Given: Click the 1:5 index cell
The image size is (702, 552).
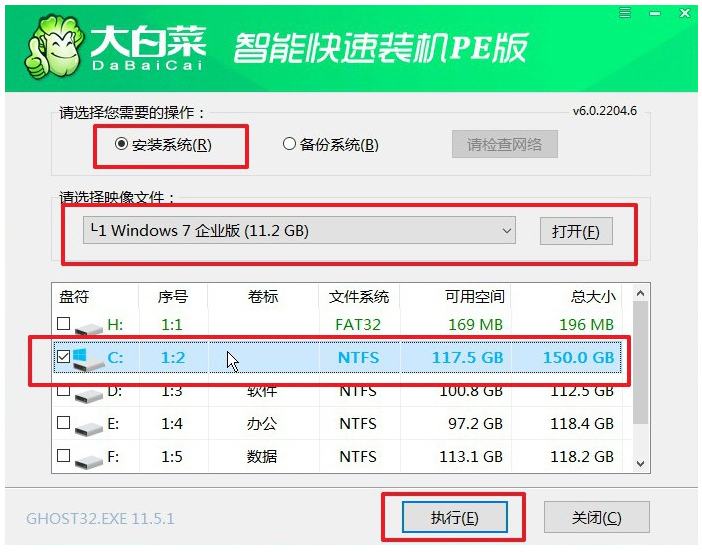Looking at the screenshot, I should click(172, 457).
